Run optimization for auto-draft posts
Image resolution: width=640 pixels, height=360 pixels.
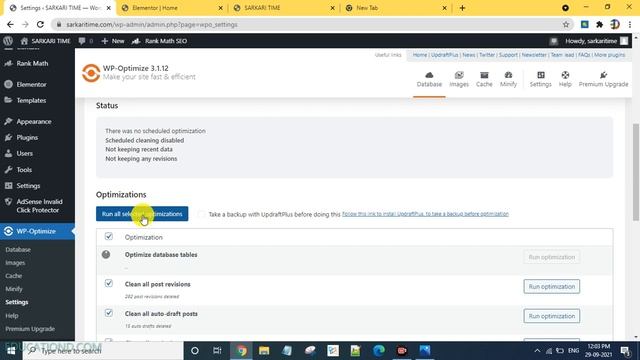[551, 316]
